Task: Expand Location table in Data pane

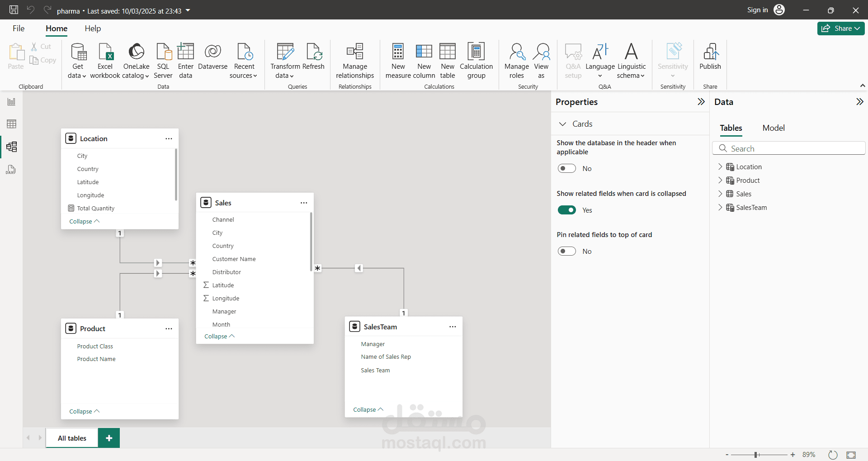Action: [x=720, y=167]
